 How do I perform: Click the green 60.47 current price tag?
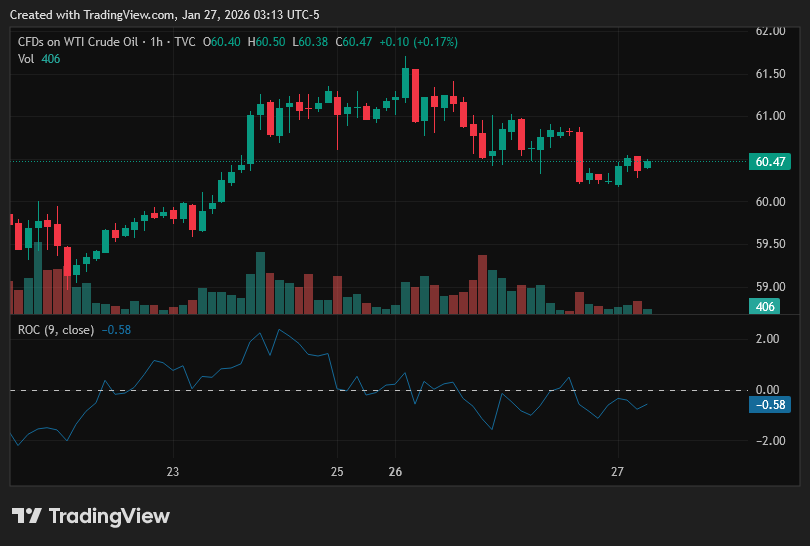(x=770, y=162)
